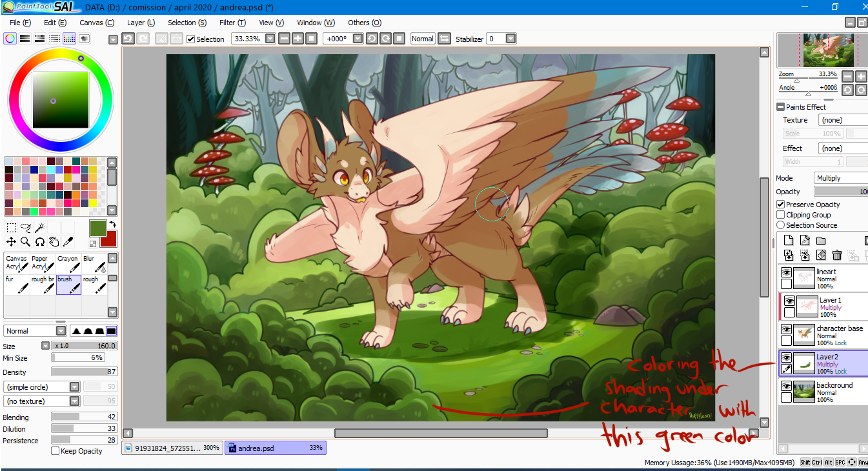Open the Stabilizer value dropdown
868x471 pixels.
[511, 39]
